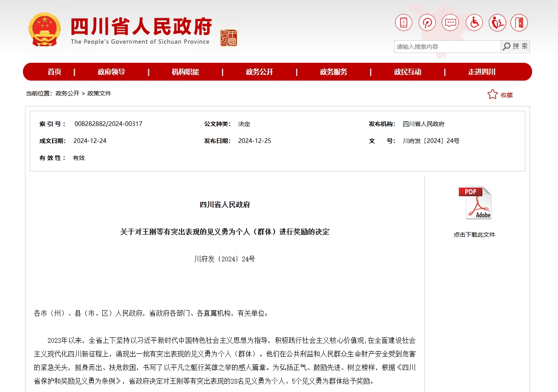Click the red 四川 seal stamp icon
This screenshot has width=558, height=392.
coord(229,38)
